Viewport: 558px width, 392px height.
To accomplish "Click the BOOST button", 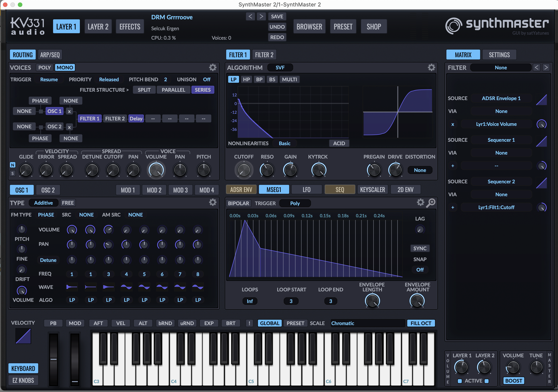I will click(x=514, y=381).
